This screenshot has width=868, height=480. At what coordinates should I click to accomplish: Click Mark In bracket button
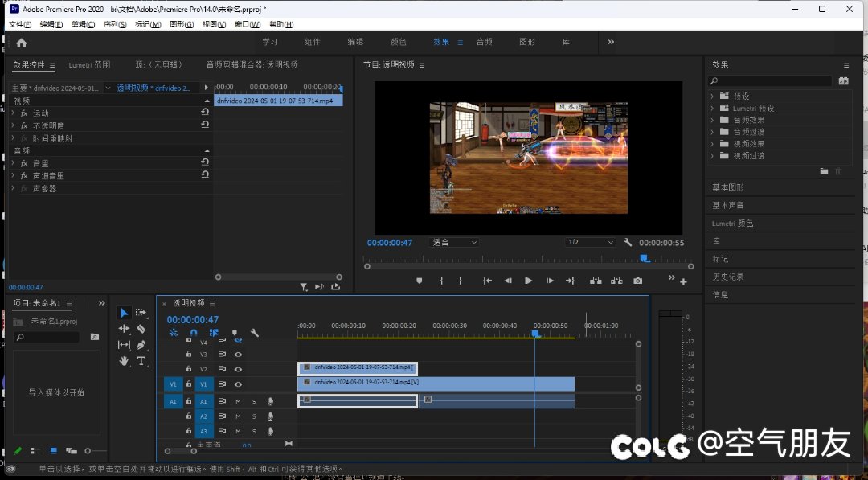coord(441,281)
